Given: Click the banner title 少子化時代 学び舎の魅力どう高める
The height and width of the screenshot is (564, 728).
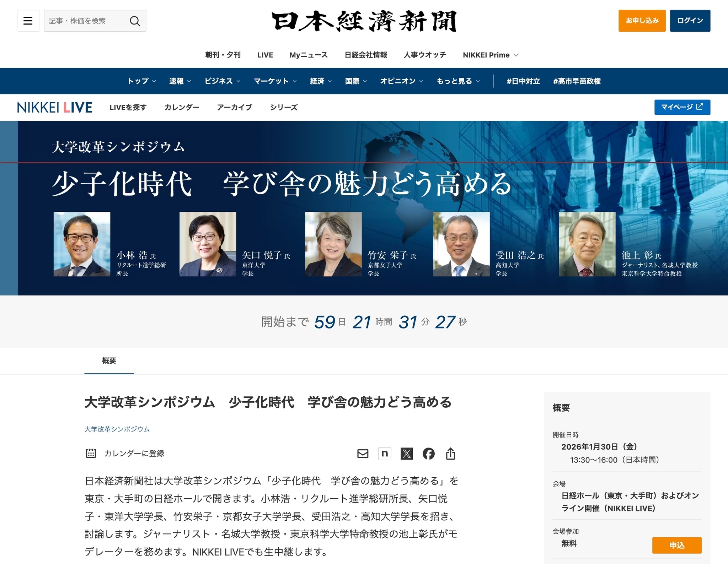Looking at the screenshot, I should (282, 184).
